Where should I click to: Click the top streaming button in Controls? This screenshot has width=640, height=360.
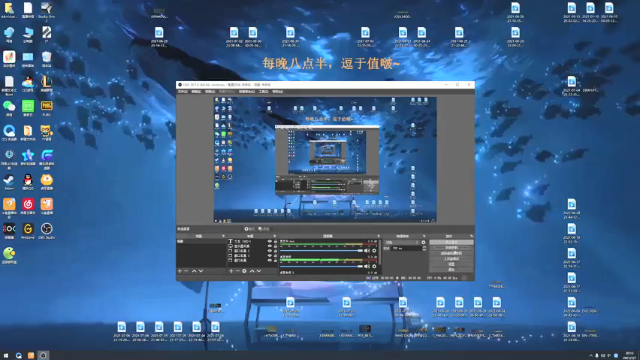coord(451,242)
